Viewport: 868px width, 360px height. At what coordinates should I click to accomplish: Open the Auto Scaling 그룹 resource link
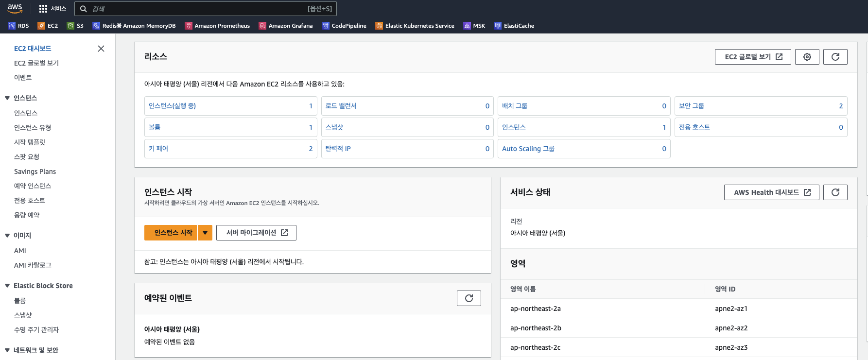click(x=528, y=149)
